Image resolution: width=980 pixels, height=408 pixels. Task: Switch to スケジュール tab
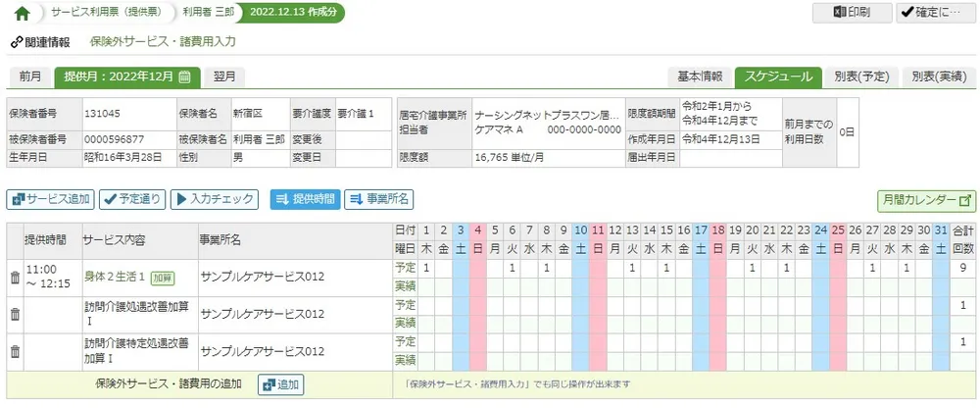tap(777, 76)
